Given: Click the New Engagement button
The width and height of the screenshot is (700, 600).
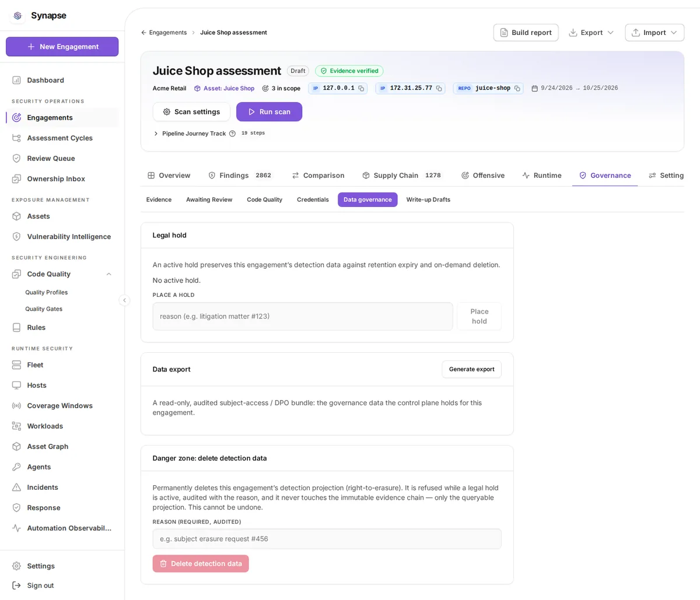Looking at the screenshot, I should click(62, 47).
